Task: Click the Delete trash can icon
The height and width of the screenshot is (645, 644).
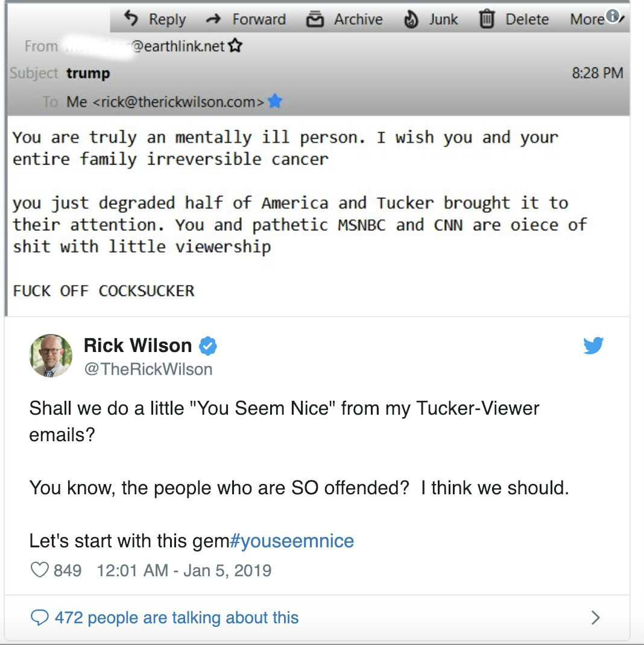Action: pos(487,19)
